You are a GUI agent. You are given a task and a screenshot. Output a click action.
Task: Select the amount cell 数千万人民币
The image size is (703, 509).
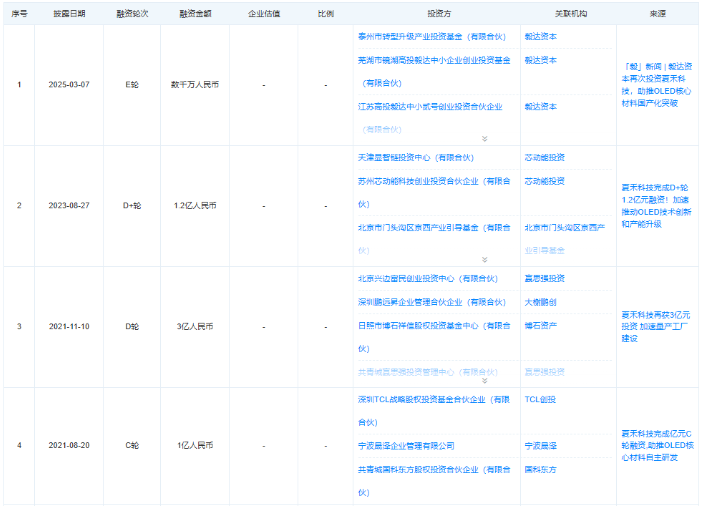[195, 85]
